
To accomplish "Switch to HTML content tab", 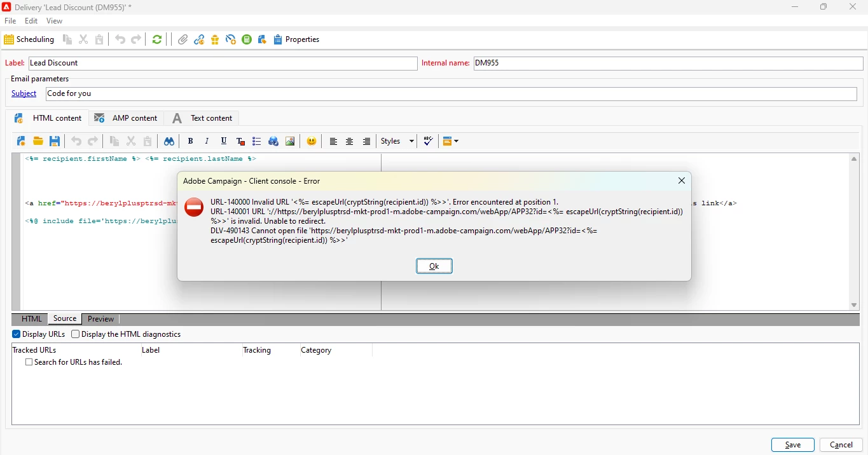I will pos(48,118).
